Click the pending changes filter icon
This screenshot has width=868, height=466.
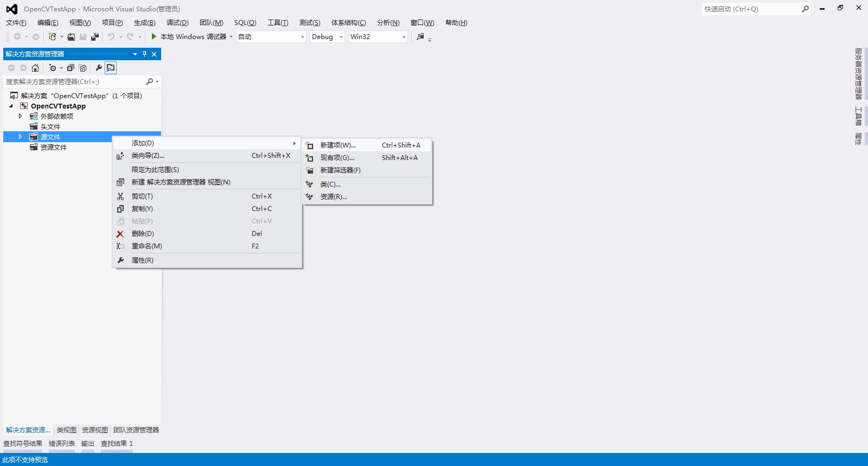point(53,68)
